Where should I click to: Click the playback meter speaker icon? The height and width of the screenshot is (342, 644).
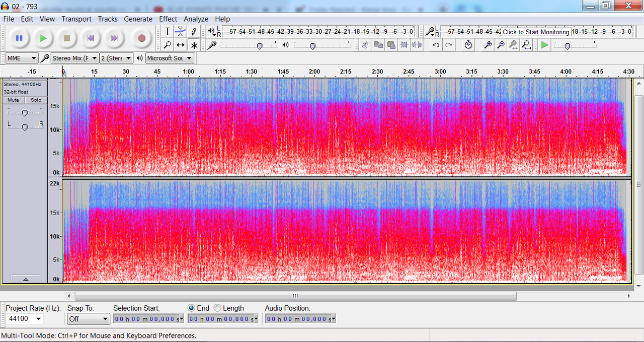[x=211, y=31]
